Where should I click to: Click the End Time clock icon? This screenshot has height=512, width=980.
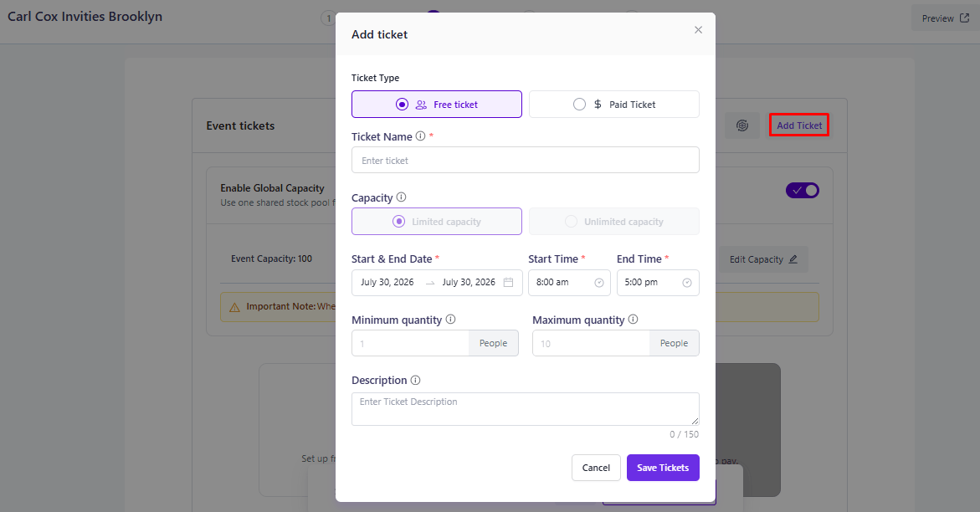687,283
